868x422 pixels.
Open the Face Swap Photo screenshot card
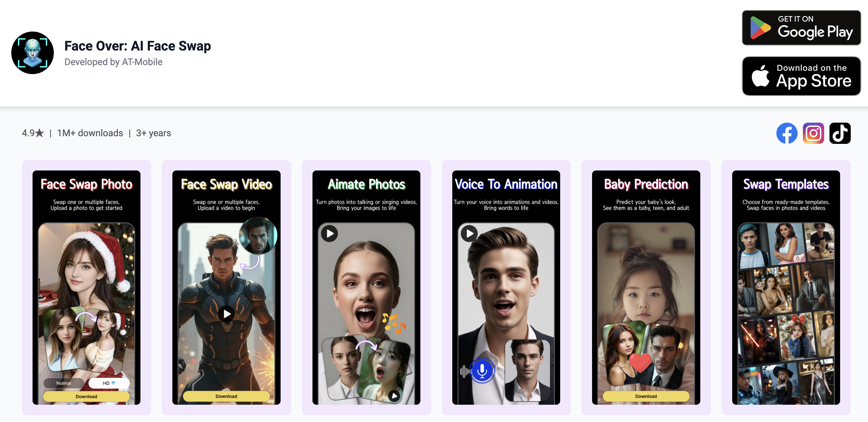point(86,287)
